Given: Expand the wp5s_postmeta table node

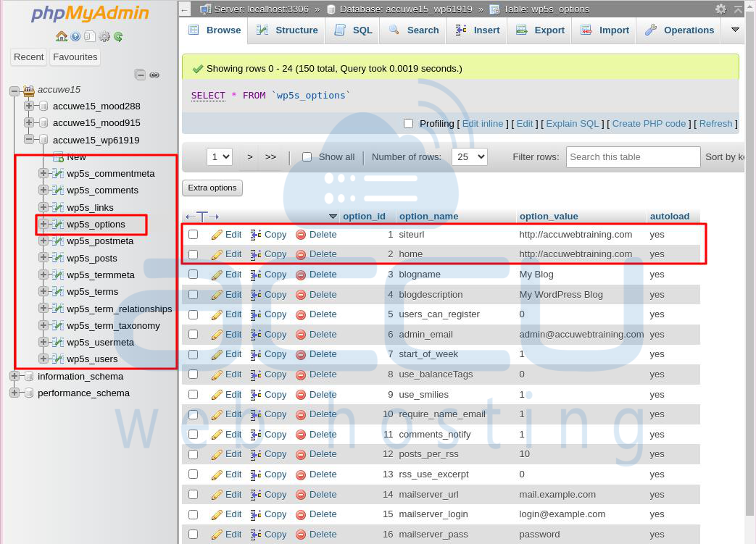Looking at the screenshot, I should click(43, 241).
